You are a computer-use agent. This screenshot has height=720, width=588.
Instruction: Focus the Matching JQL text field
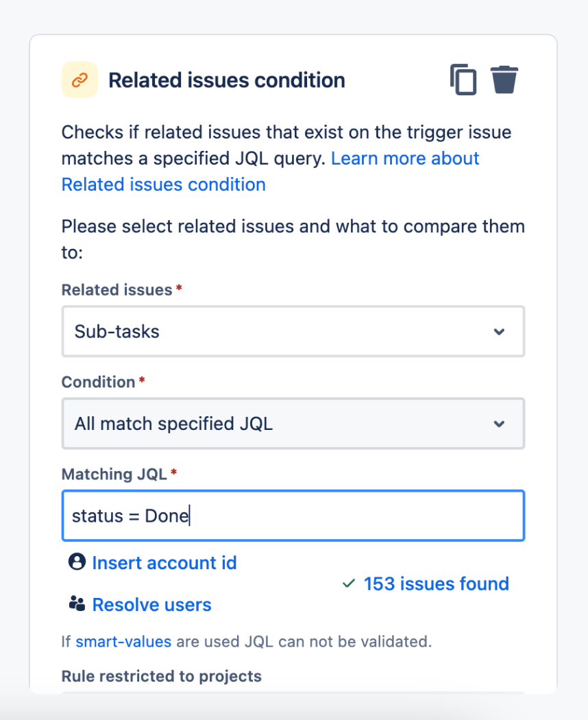coord(293,516)
